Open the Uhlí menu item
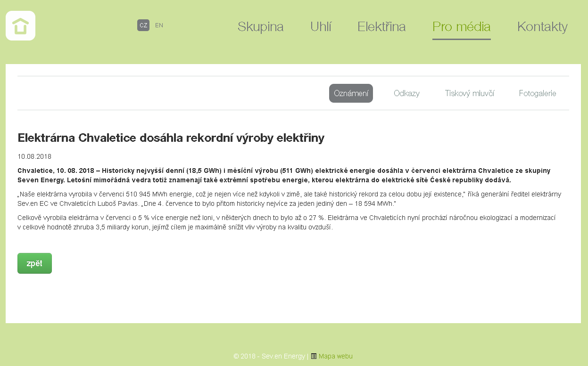This screenshot has height=366, width=588. (321, 27)
